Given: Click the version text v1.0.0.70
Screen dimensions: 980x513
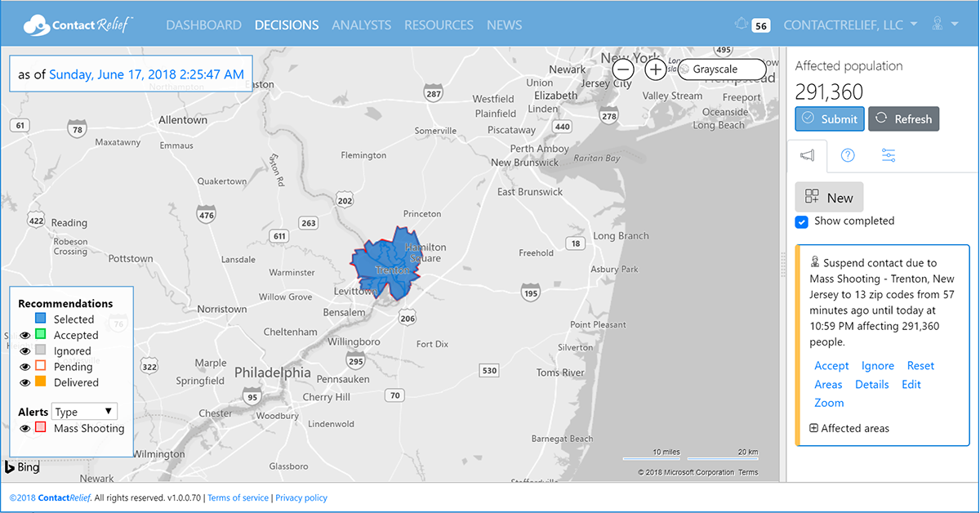Looking at the screenshot, I should tap(185, 498).
